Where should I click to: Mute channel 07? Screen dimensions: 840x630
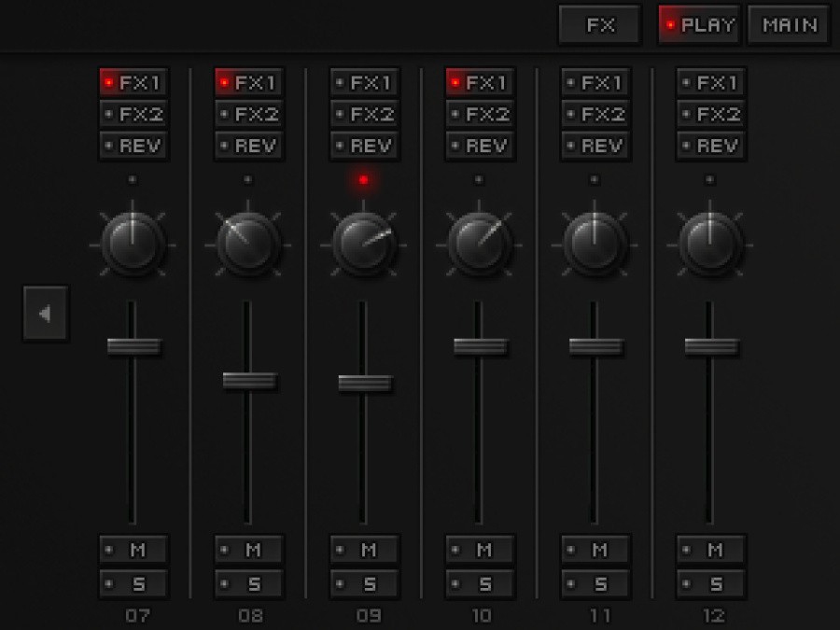click(x=133, y=550)
